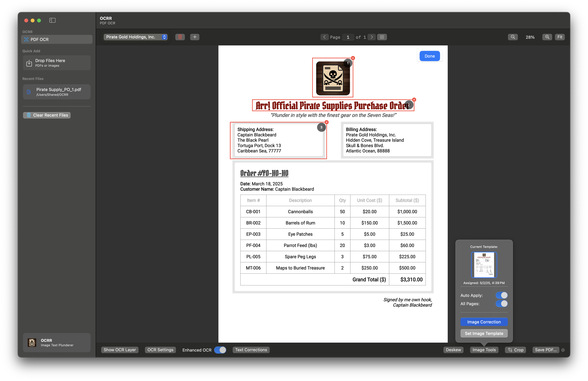Click Unit Cost ($) column header
The image size is (588, 381).
pos(369,200)
